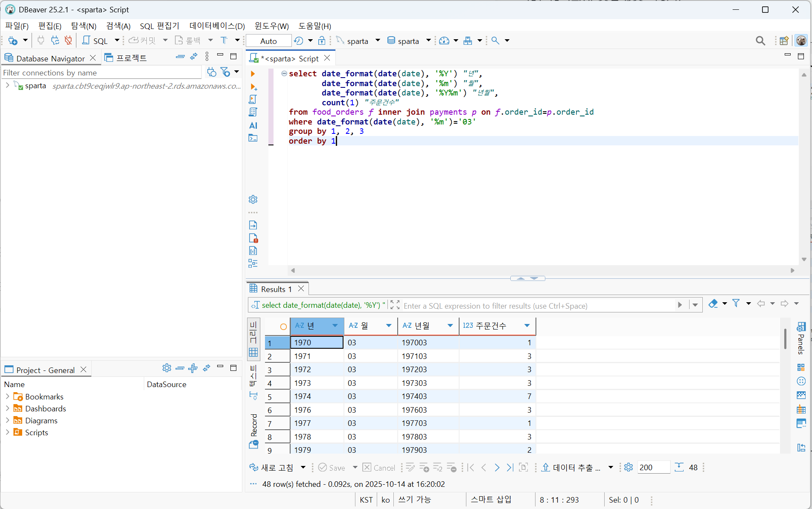The width and height of the screenshot is (812, 509).
Task: Execute SQL statement in new tab
Action: tap(253, 87)
